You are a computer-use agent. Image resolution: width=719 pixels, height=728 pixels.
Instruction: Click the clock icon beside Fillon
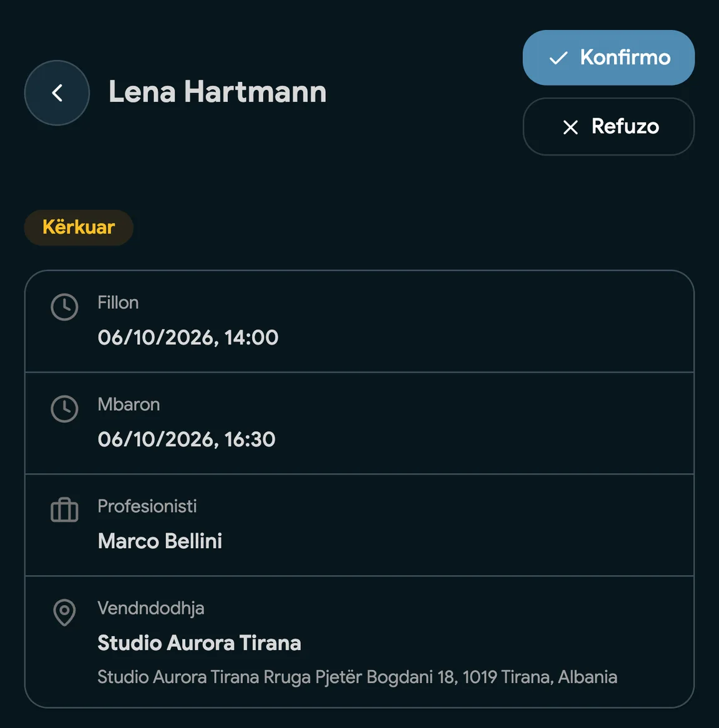tap(64, 307)
